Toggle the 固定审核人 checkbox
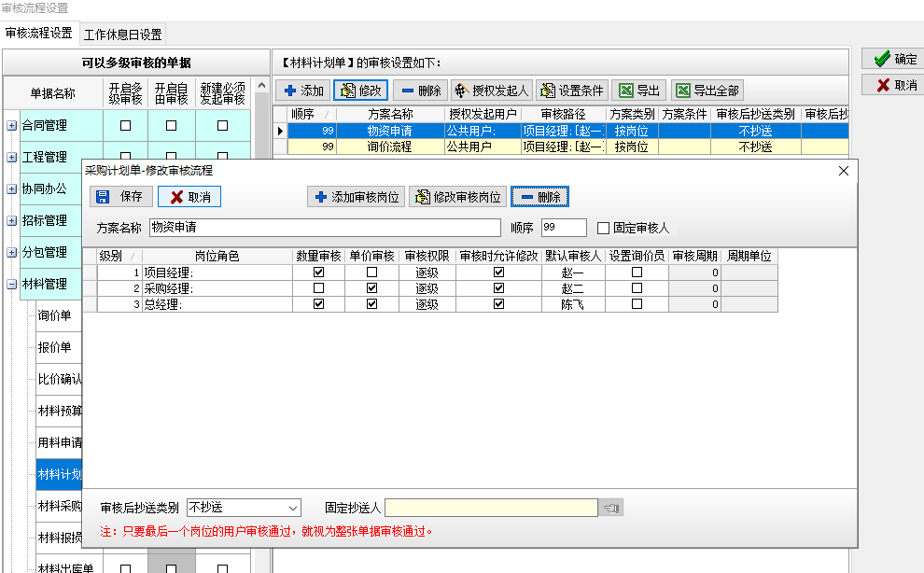This screenshot has height=573, width=924. coord(603,228)
